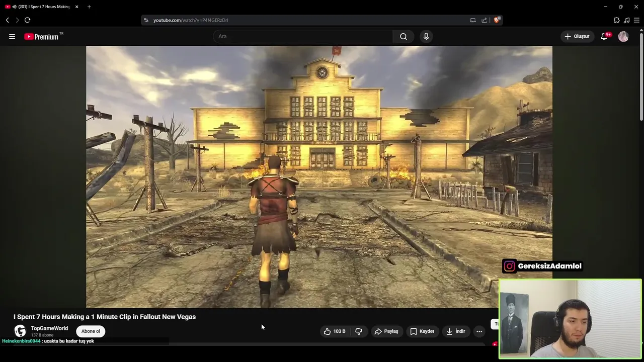Click Kaydet to save video
644x362 pixels.
click(x=422, y=331)
